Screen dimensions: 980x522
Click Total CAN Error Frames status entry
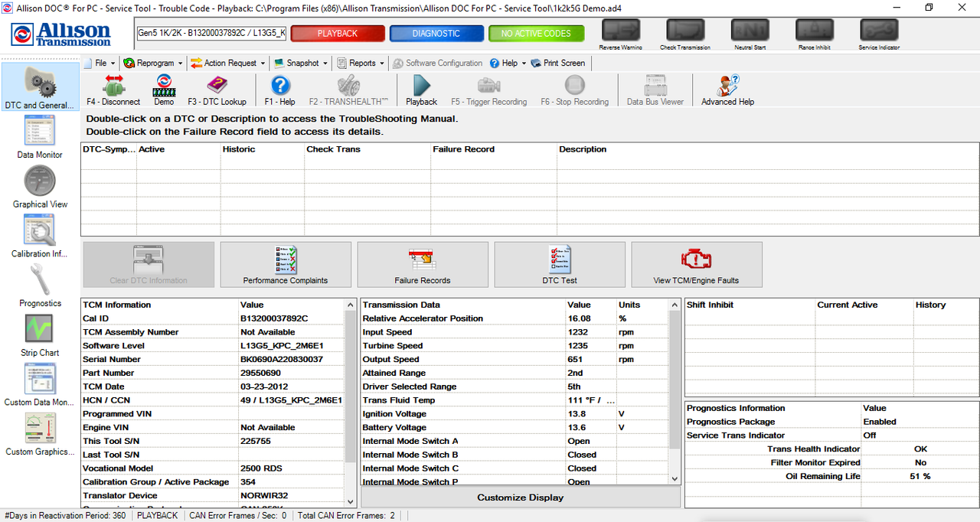pyautogui.click(x=346, y=516)
